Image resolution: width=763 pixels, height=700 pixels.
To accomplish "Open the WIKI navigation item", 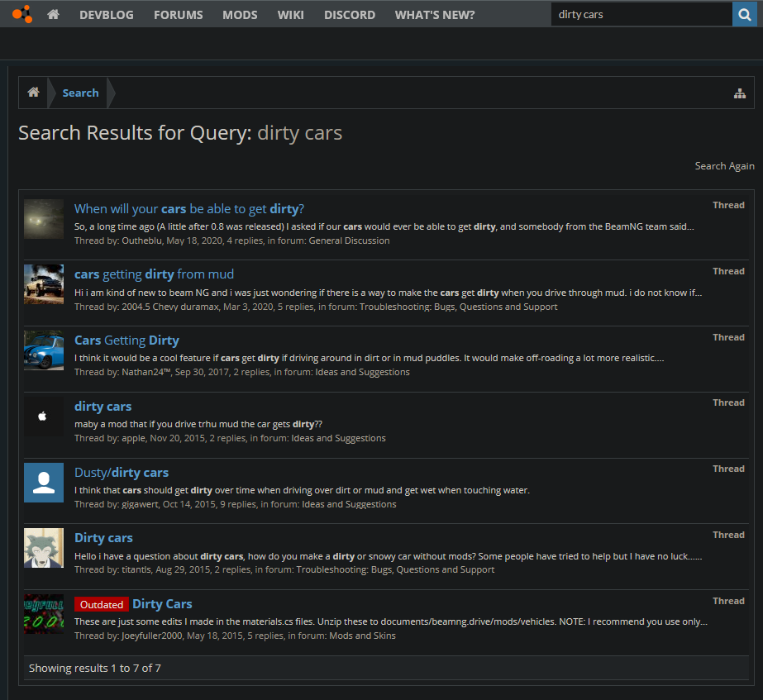I will click(x=290, y=15).
